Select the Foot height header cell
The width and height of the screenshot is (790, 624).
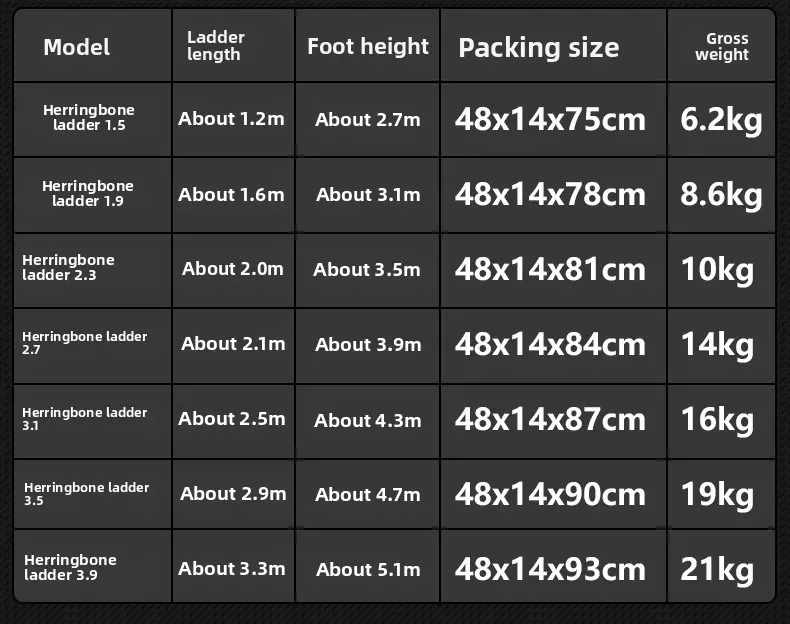tap(367, 45)
